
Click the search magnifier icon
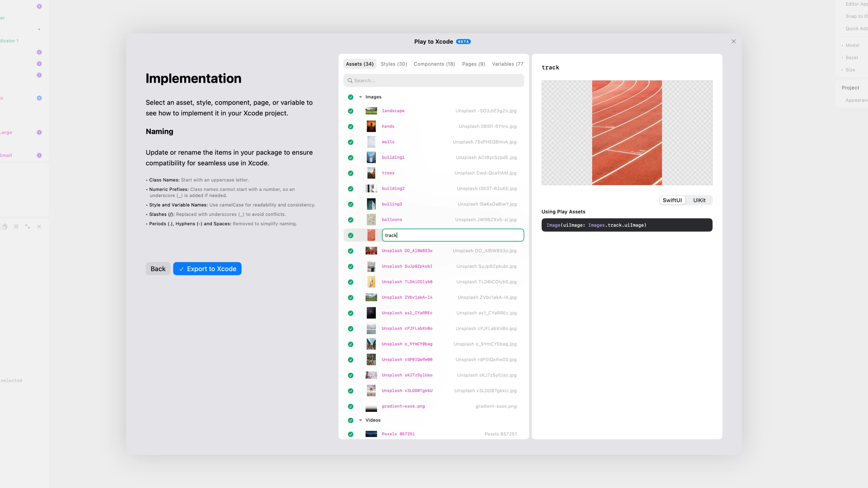point(350,80)
